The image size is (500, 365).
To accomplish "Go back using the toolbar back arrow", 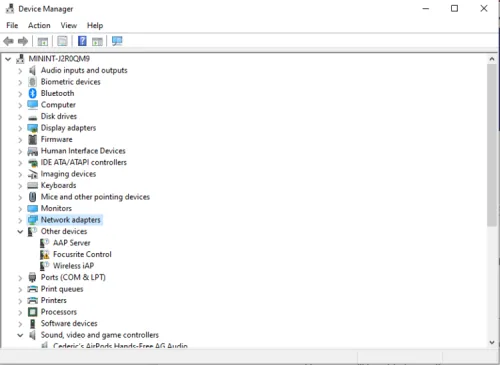I will click(8, 41).
